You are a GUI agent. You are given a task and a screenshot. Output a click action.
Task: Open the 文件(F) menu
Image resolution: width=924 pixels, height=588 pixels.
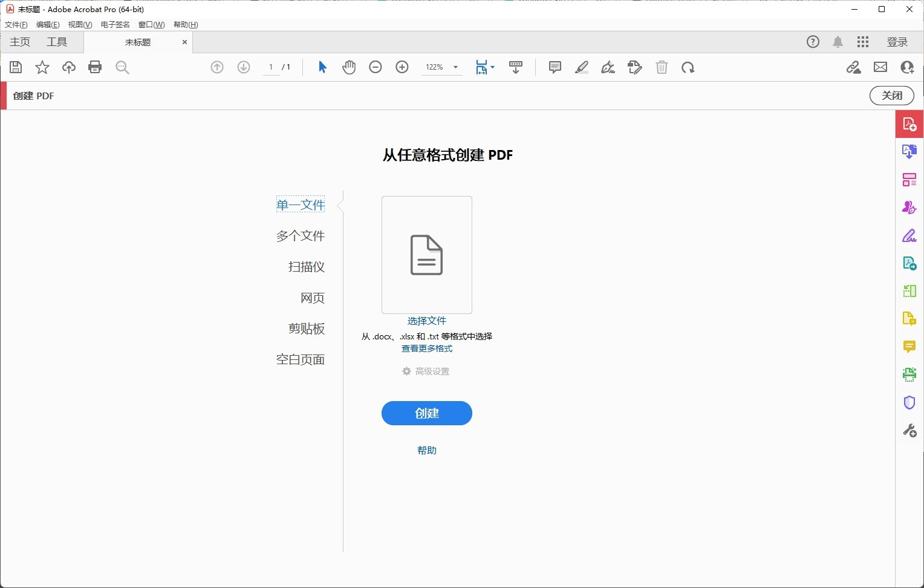(16, 25)
